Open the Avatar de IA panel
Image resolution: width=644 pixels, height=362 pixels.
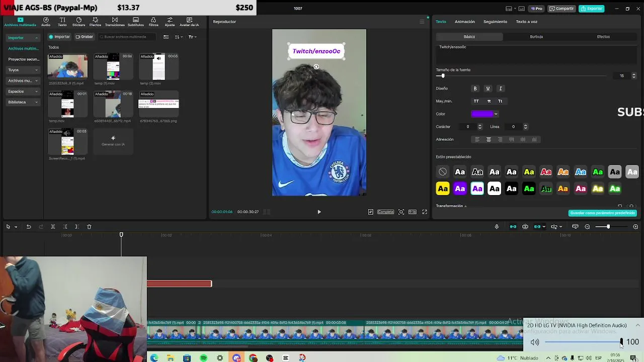(x=189, y=22)
